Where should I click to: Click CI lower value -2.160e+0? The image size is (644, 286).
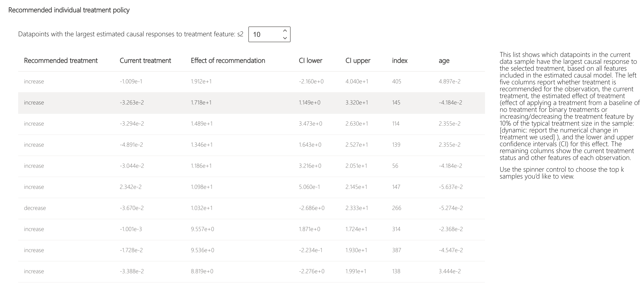(x=311, y=81)
